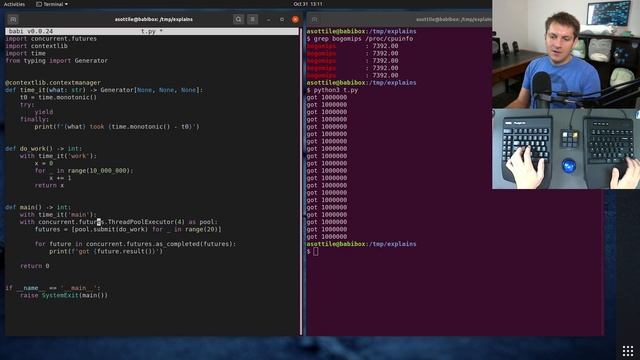Click the new tab icon in right terminal

point(314,19)
